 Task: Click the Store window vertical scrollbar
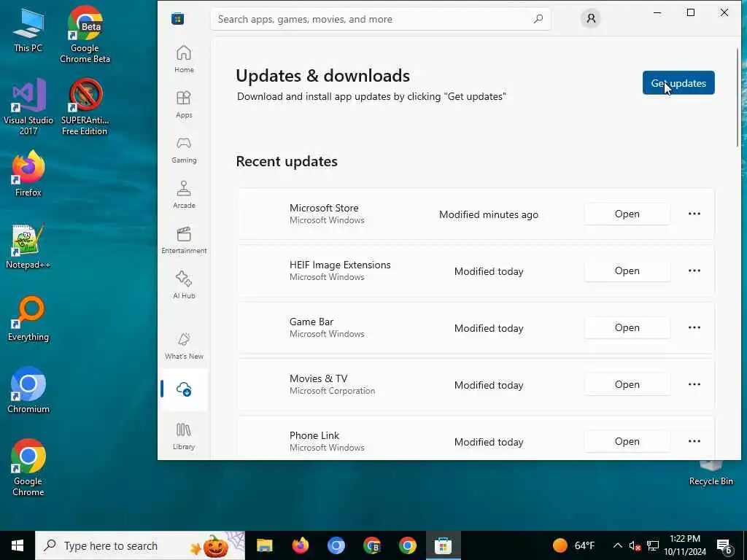[x=737, y=98]
